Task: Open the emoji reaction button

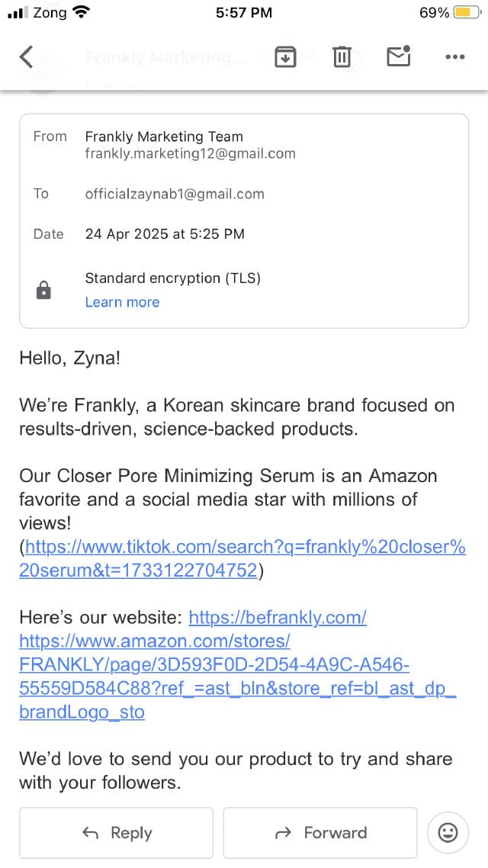Action: pos(448,833)
